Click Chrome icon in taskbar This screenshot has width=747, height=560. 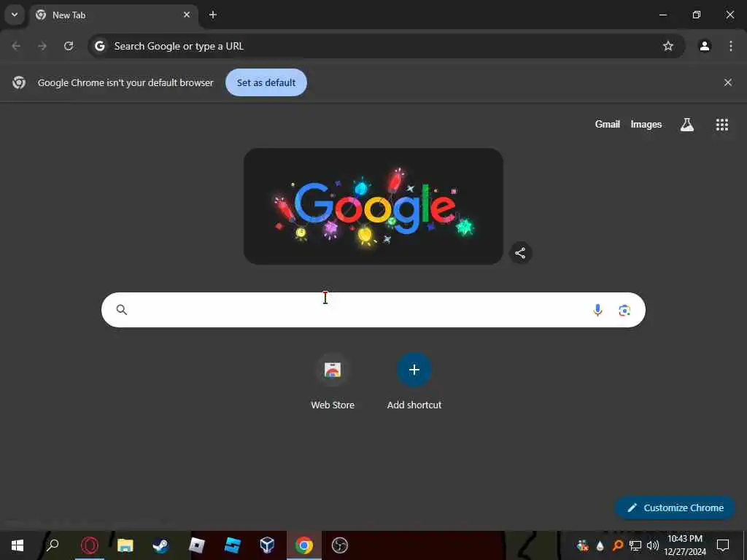[x=304, y=545]
